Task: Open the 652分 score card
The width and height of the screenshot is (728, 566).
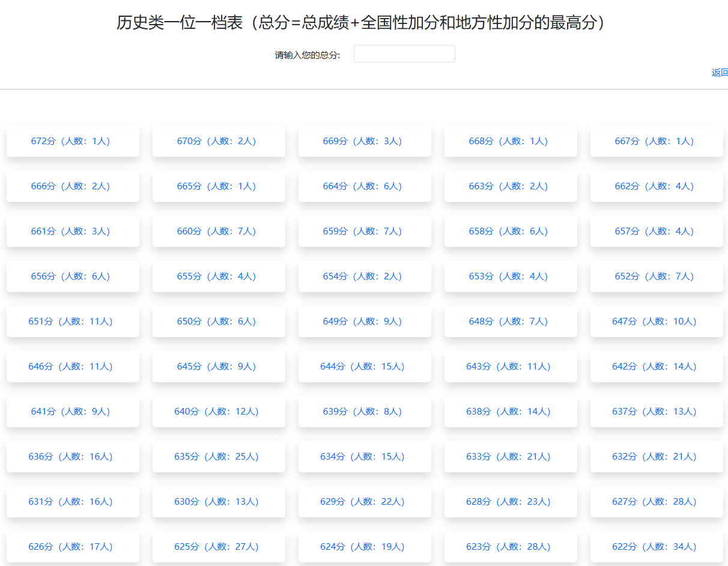Action: click(657, 276)
